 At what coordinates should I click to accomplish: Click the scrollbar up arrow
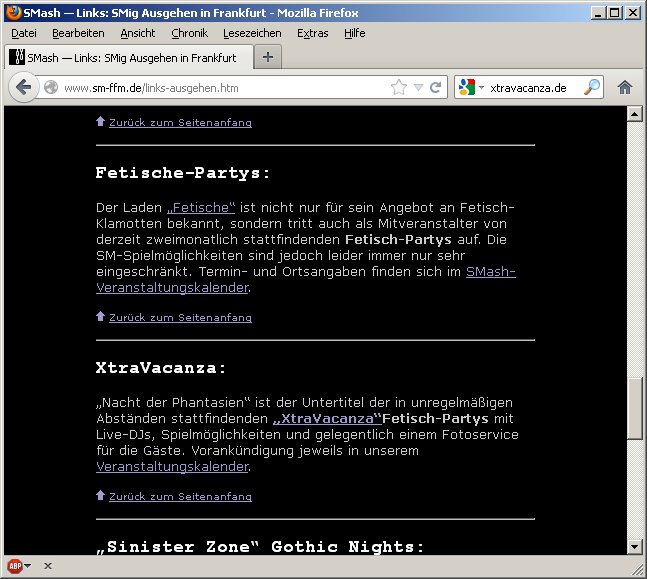coord(635,114)
